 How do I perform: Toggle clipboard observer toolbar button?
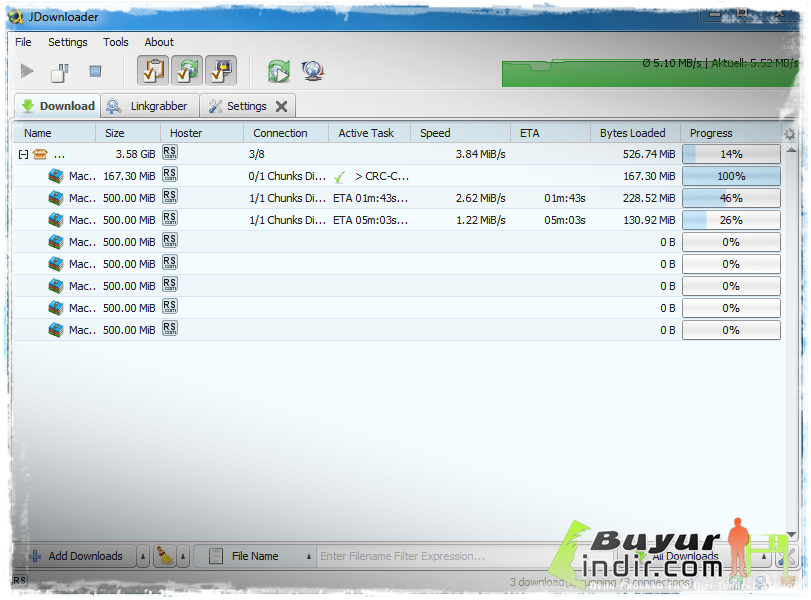(x=153, y=70)
